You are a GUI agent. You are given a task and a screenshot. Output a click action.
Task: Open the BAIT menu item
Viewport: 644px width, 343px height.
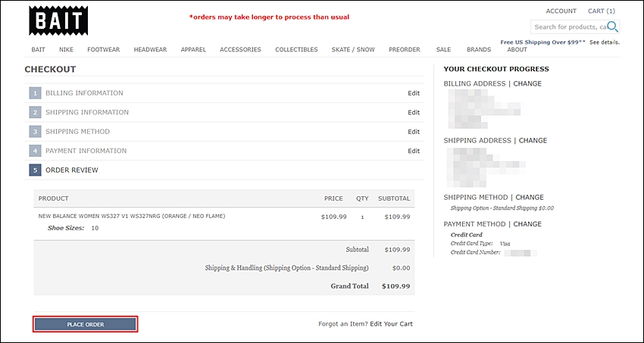point(38,50)
